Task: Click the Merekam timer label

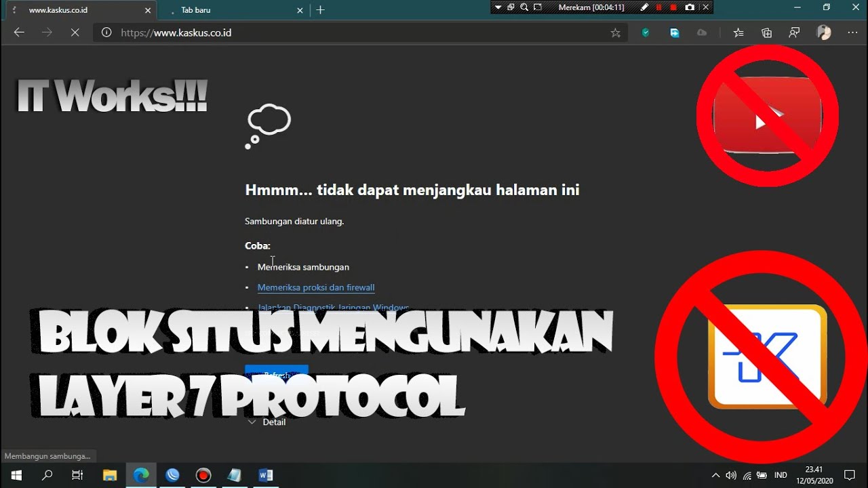Action: click(591, 7)
